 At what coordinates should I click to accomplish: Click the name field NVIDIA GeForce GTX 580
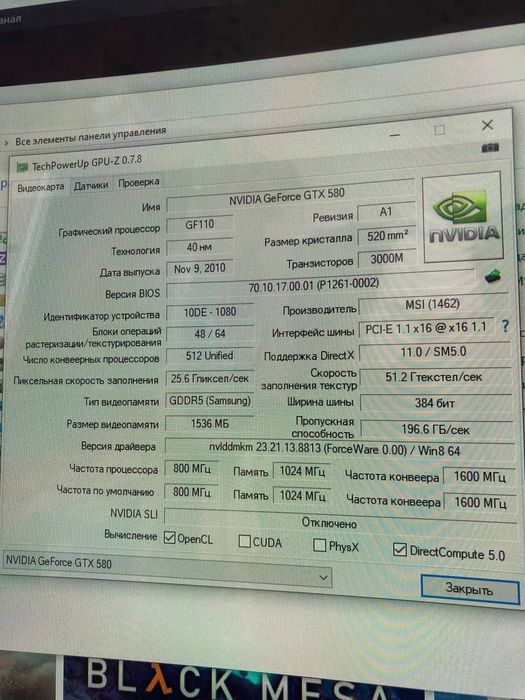tap(290, 197)
